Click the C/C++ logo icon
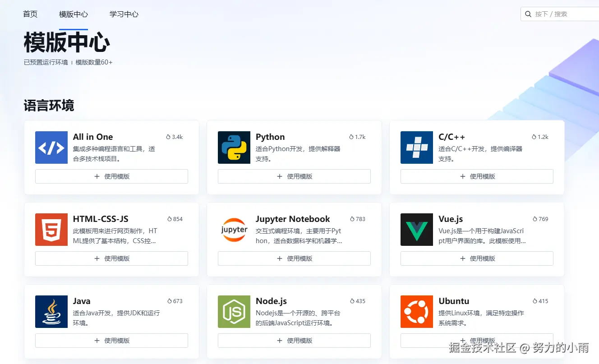This screenshot has height=364, width=599. (x=417, y=147)
